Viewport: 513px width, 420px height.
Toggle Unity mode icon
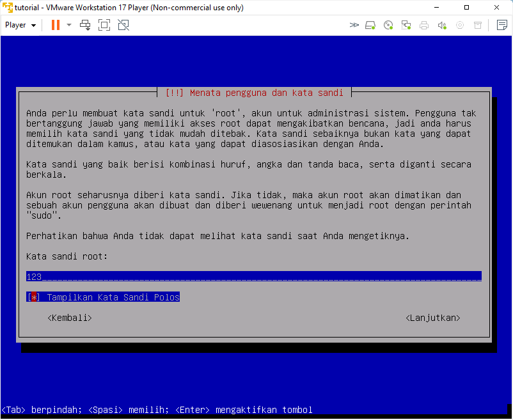[123, 25]
